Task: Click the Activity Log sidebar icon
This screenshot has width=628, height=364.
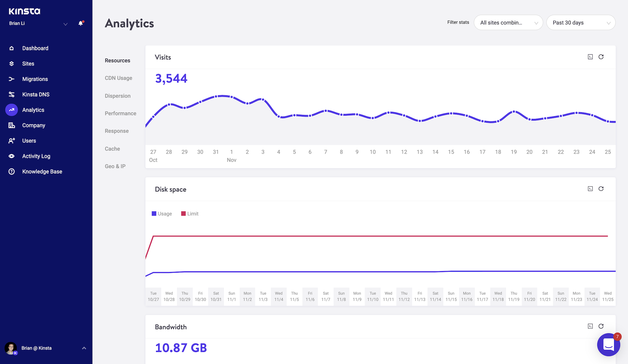Action: coord(12,155)
